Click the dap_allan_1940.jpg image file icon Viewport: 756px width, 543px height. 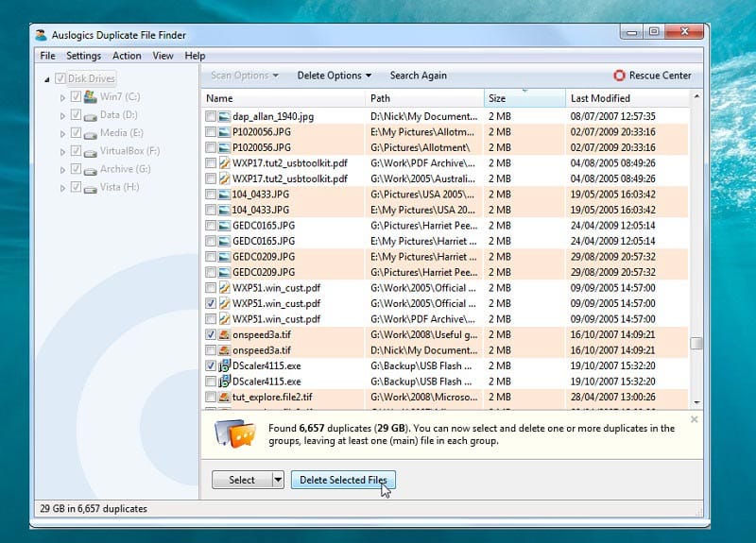225,116
